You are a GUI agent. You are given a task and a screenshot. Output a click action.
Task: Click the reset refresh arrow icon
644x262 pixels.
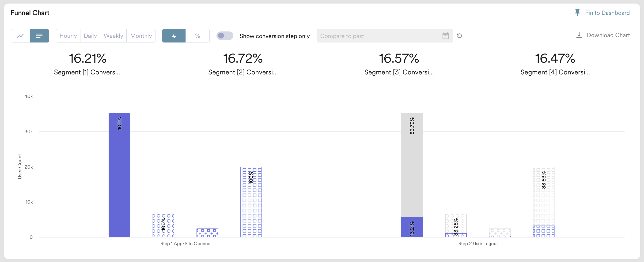[x=459, y=36]
